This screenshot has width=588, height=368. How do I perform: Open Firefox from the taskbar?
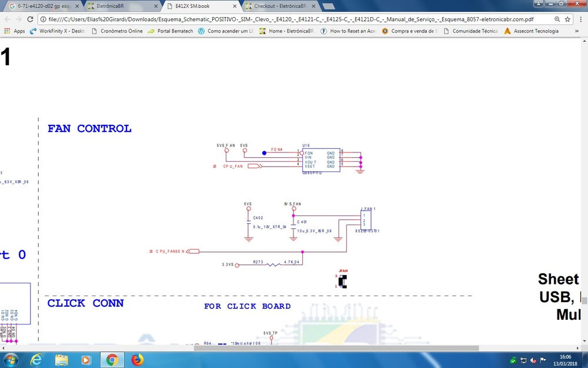click(137, 360)
